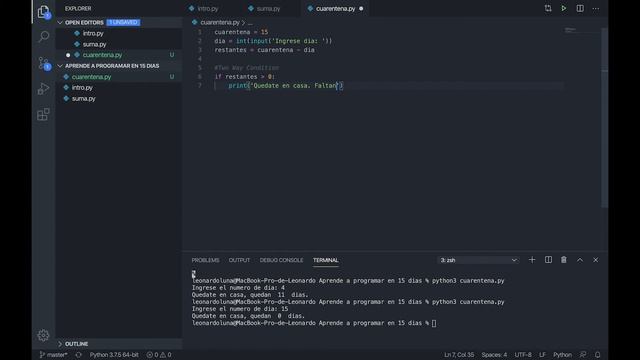The height and width of the screenshot is (360, 640).
Task: Select language mode 'Python' in status bar
Action: pyautogui.click(x=562, y=355)
